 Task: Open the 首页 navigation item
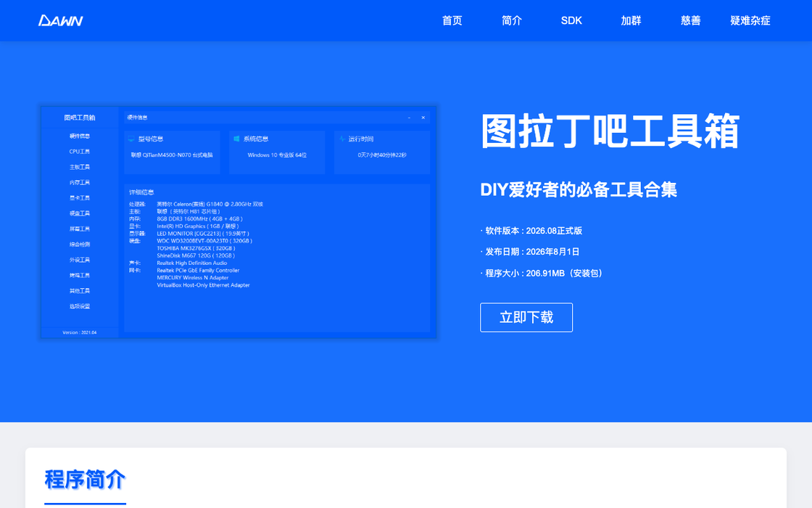pos(452,21)
